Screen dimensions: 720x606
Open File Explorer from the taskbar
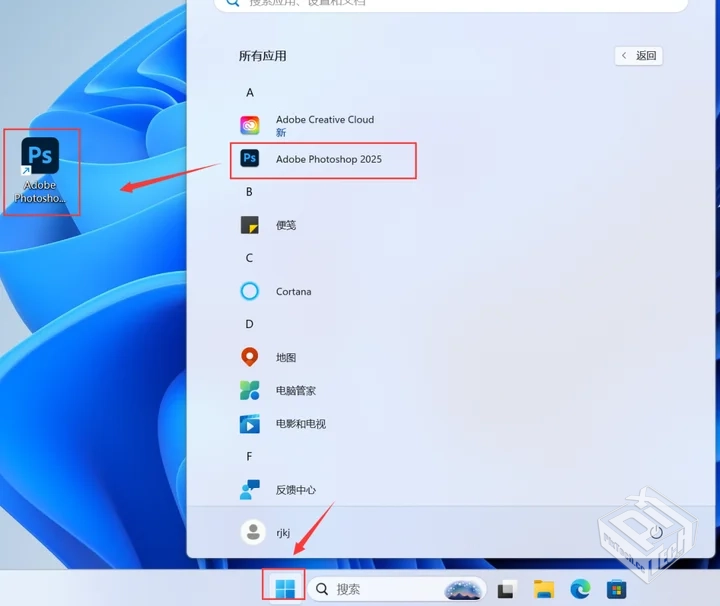point(544,589)
